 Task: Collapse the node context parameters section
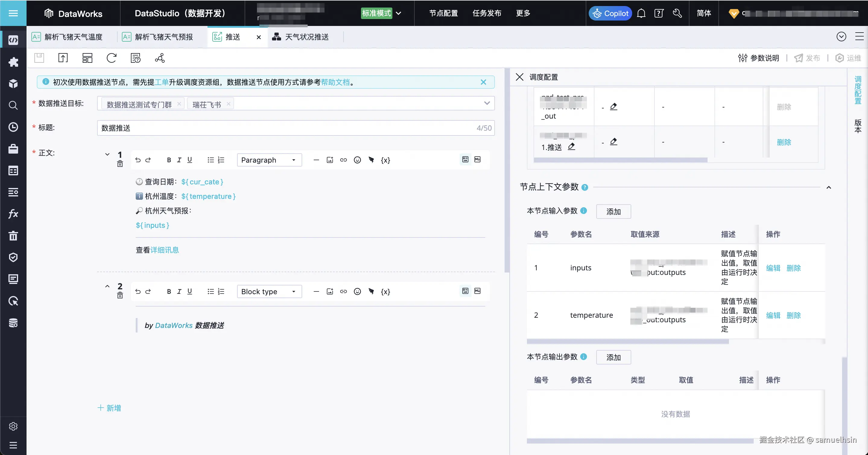828,187
